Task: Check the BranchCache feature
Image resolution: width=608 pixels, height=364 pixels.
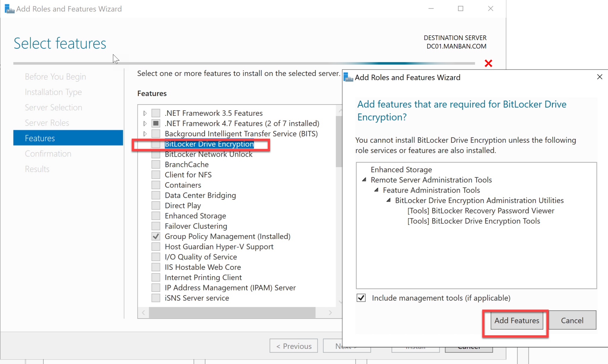Action: (x=156, y=164)
